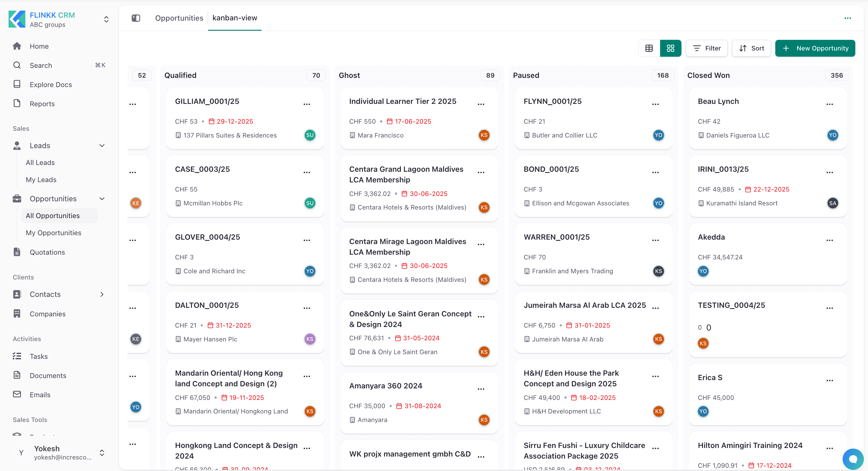Click SA avatar on Kuramathi Island Resort card
868x471 pixels.
(833, 203)
